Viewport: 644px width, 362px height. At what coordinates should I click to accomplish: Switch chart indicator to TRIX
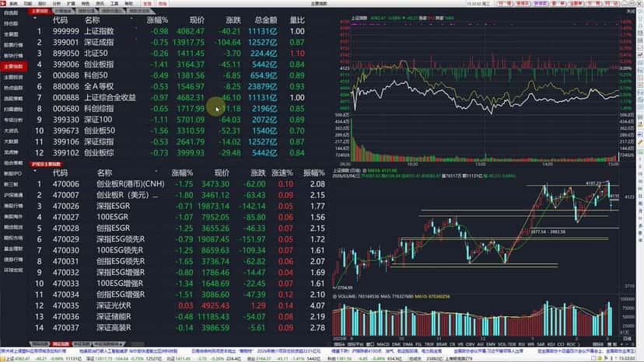click(x=429, y=344)
